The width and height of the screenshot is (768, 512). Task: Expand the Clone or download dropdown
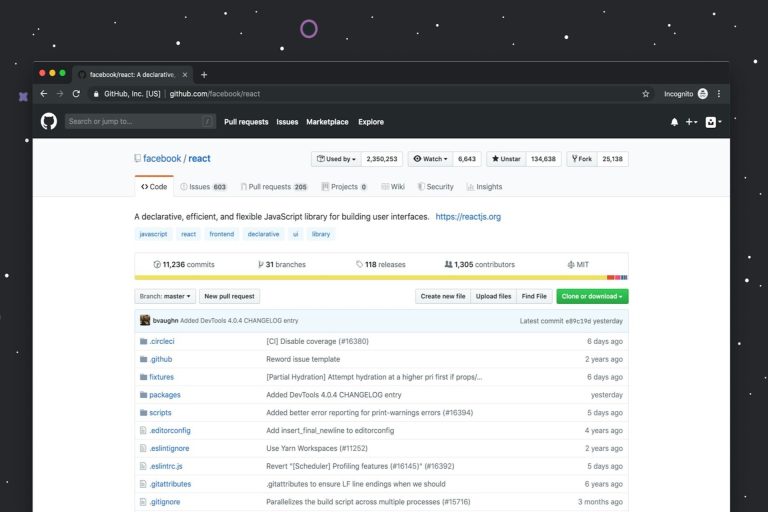pos(592,296)
